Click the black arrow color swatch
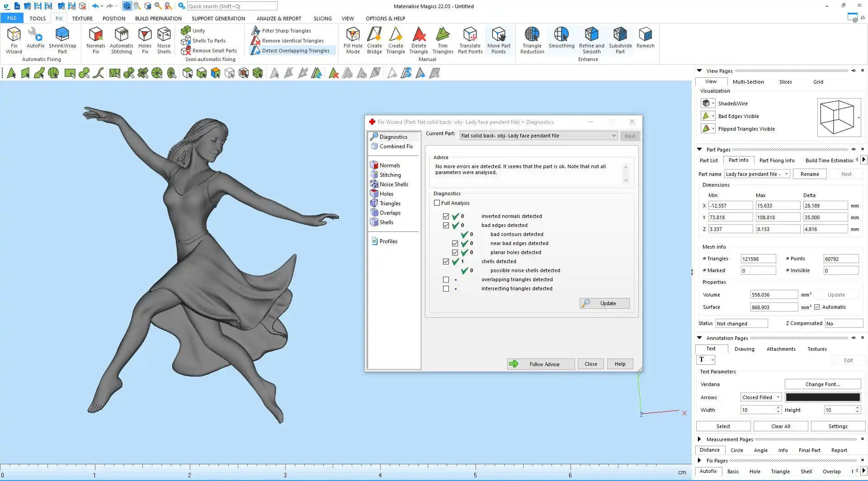Viewport: 868px width, 481px height. pyautogui.click(x=822, y=397)
